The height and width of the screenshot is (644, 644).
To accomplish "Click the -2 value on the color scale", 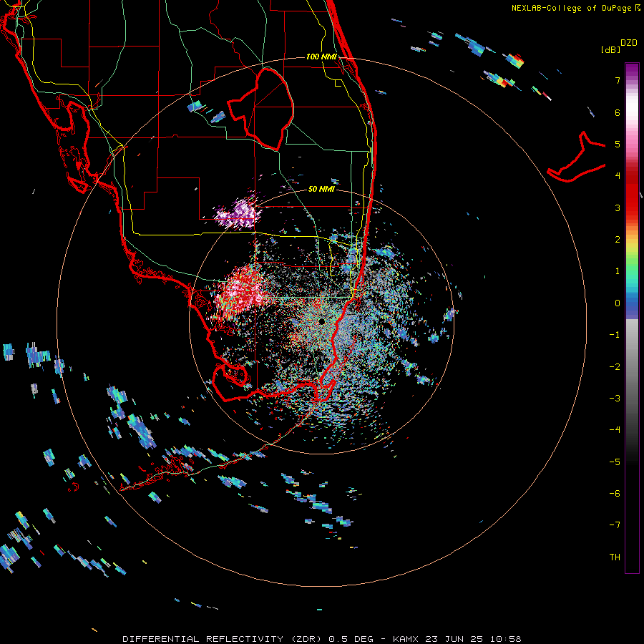I will 615,366.
